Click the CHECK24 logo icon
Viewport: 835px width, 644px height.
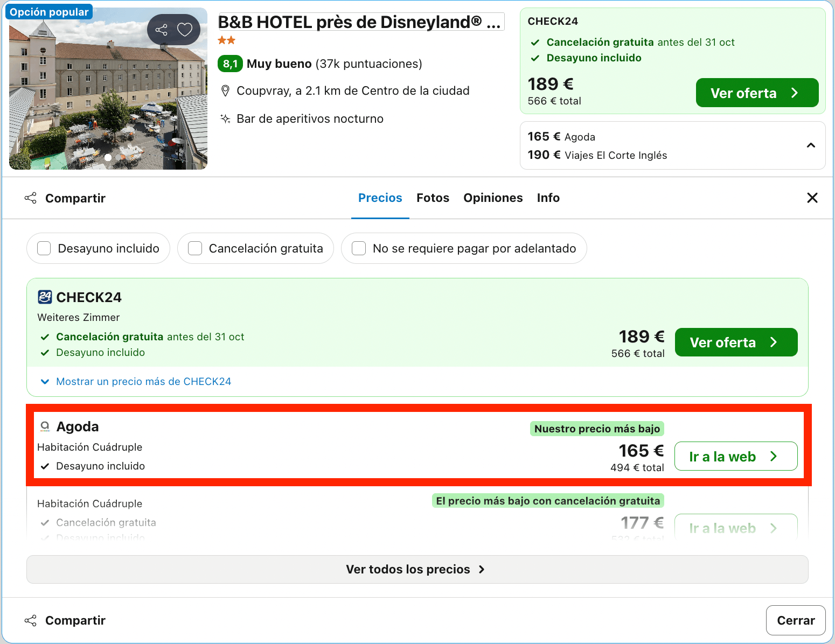tap(45, 297)
